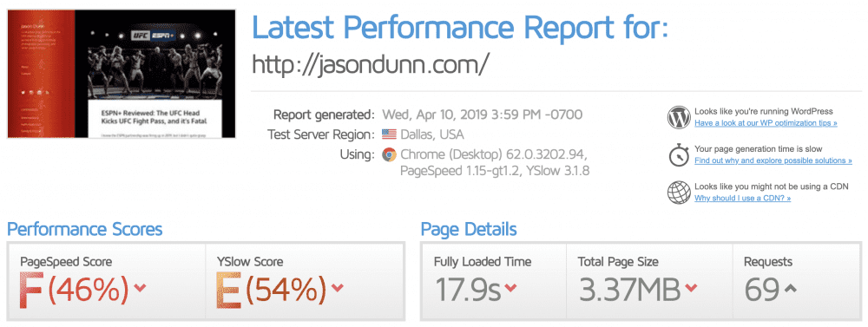Click the up arrow next to 69 requests
868x327 pixels.
tap(790, 288)
